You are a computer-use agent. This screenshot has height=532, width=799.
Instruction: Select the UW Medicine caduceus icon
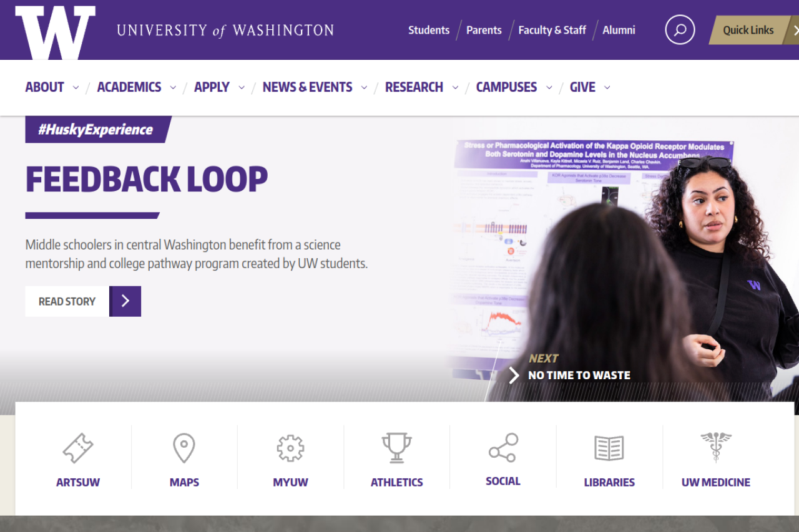[x=716, y=447]
